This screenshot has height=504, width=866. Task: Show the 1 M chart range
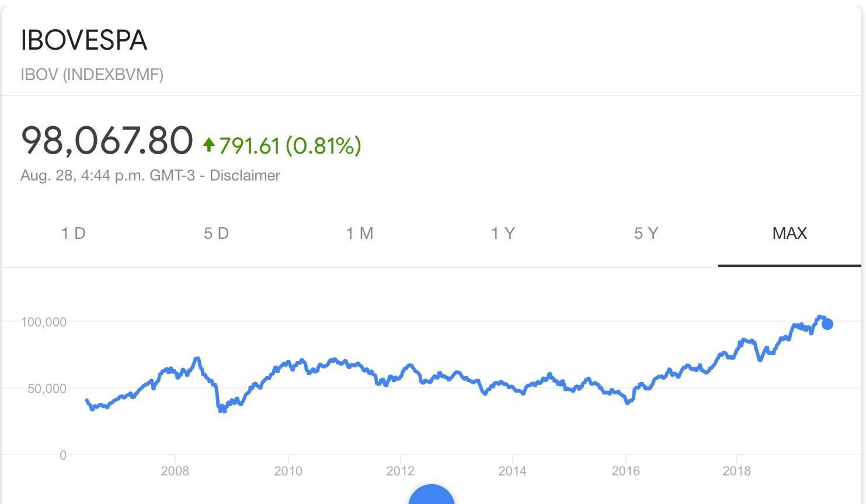[x=360, y=234]
